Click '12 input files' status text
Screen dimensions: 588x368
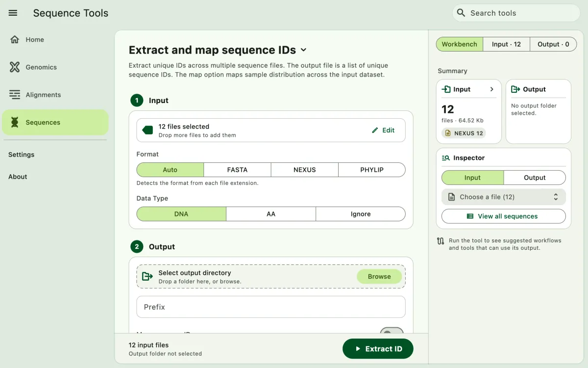(x=148, y=345)
